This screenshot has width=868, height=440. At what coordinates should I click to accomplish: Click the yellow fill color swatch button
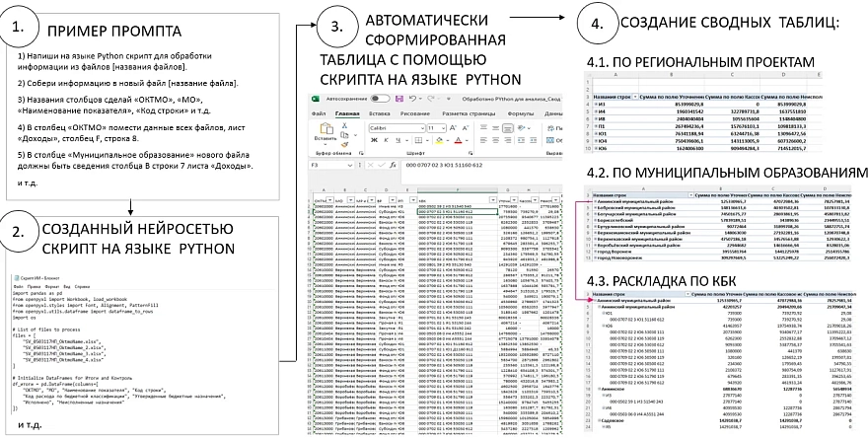(x=439, y=140)
